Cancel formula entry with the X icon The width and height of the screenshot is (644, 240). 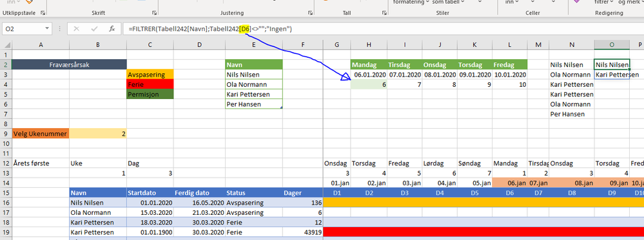coord(76,29)
